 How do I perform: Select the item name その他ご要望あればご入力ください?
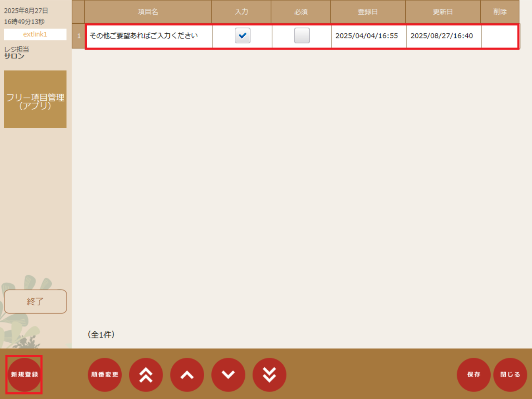pos(144,36)
